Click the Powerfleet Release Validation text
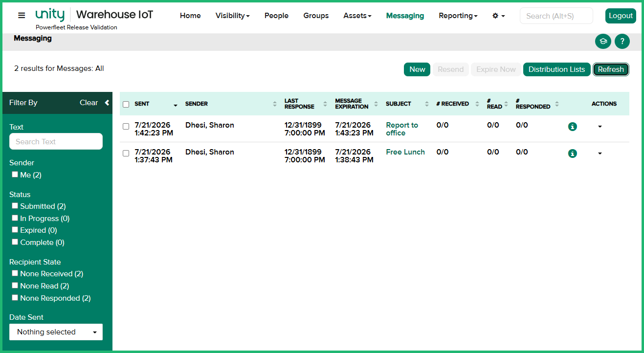Viewport: 644px width, 353px height. [76, 27]
